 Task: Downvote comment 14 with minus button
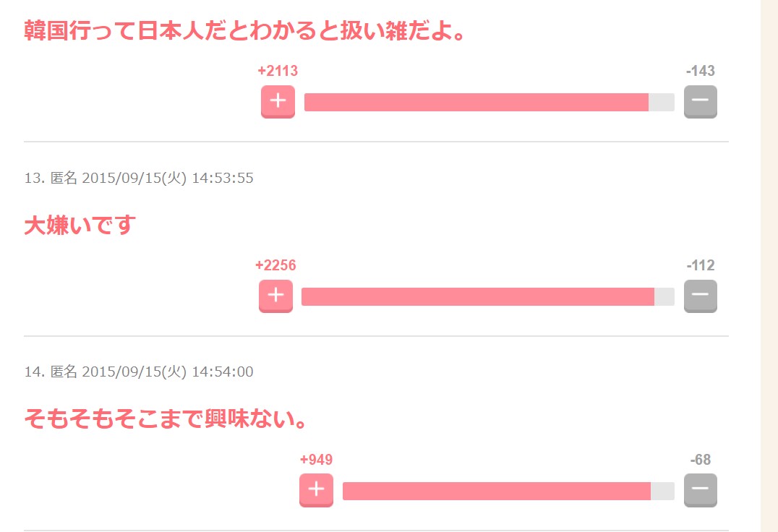pyautogui.click(x=700, y=489)
